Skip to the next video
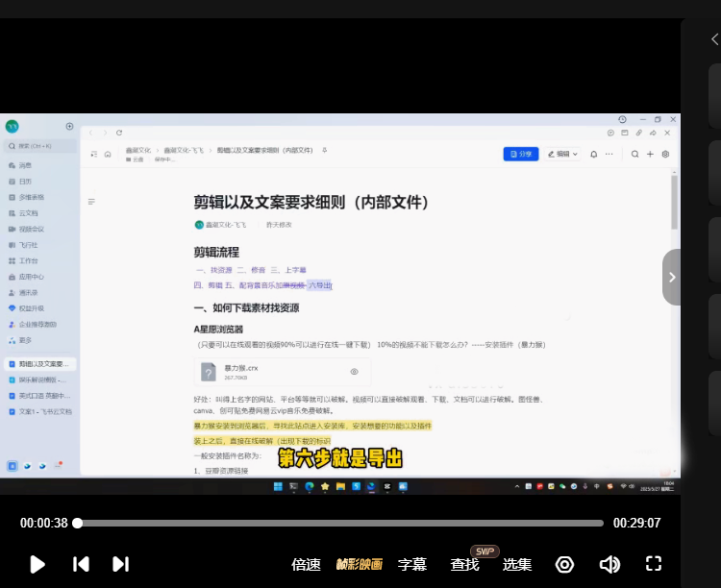The image size is (721, 588). pyautogui.click(x=120, y=564)
